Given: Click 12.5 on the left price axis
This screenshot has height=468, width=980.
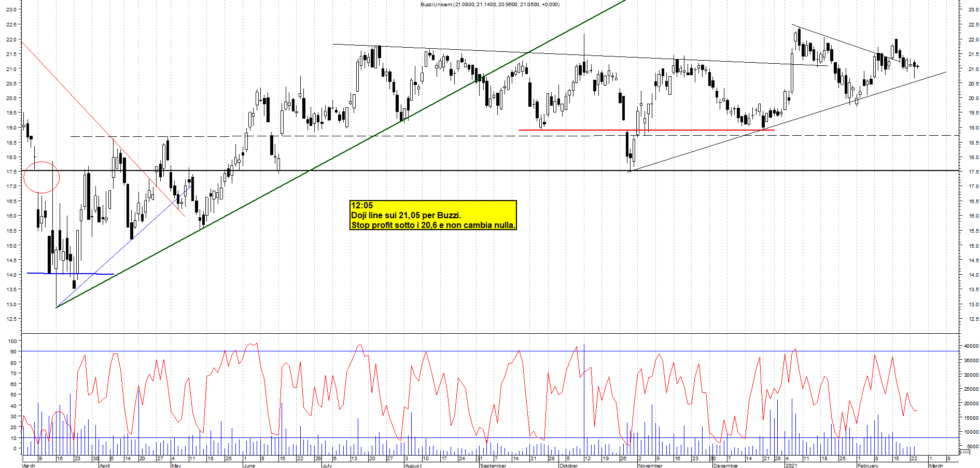Looking at the screenshot, I should [11, 319].
